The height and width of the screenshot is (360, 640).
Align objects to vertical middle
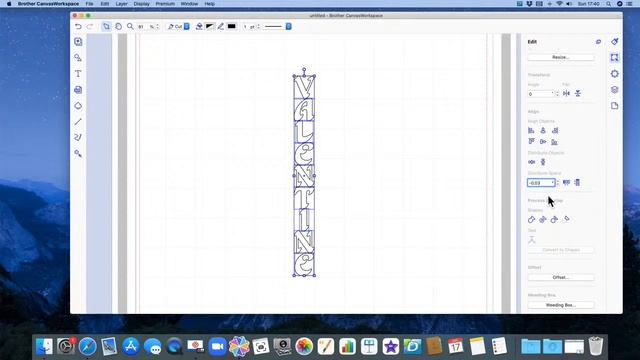pyautogui.click(x=543, y=142)
